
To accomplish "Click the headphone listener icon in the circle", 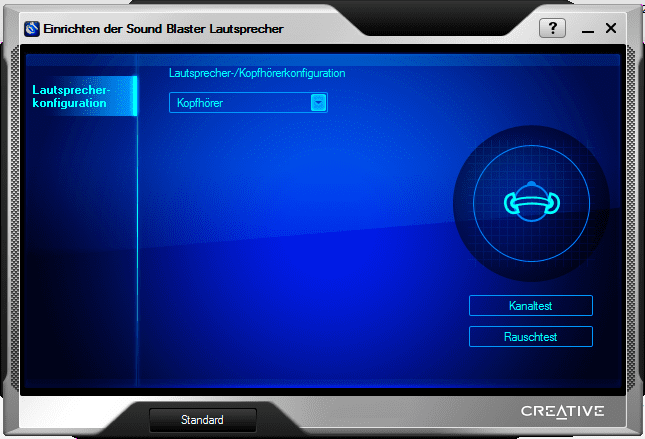I will pos(531,202).
